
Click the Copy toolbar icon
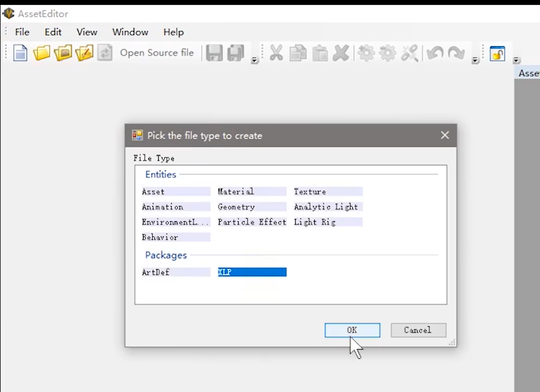click(x=298, y=53)
